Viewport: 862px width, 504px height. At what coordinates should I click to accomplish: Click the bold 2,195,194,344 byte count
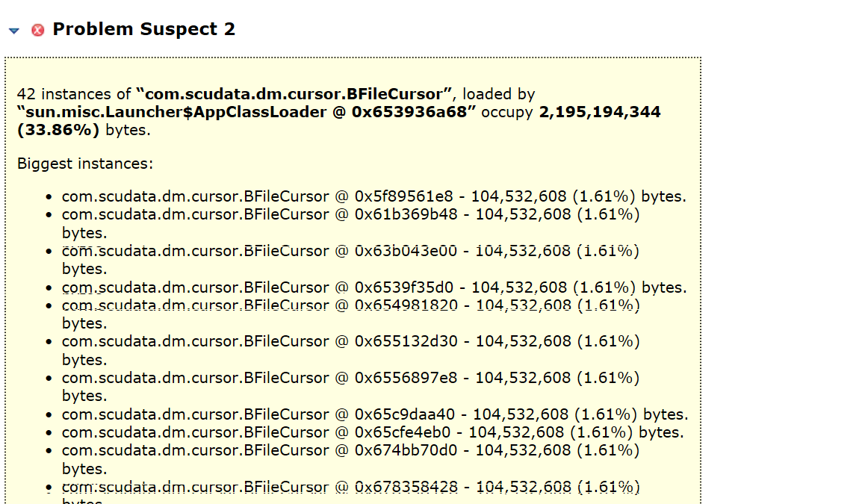599,112
